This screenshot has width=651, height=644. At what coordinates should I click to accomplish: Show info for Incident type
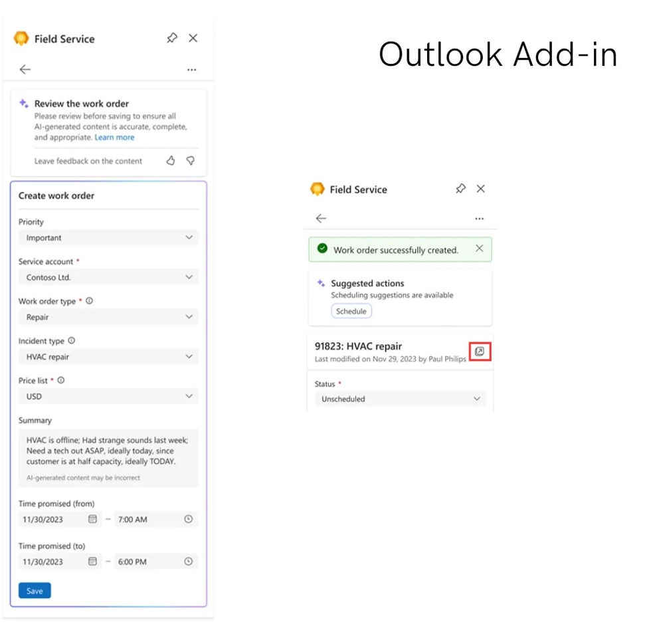click(72, 341)
